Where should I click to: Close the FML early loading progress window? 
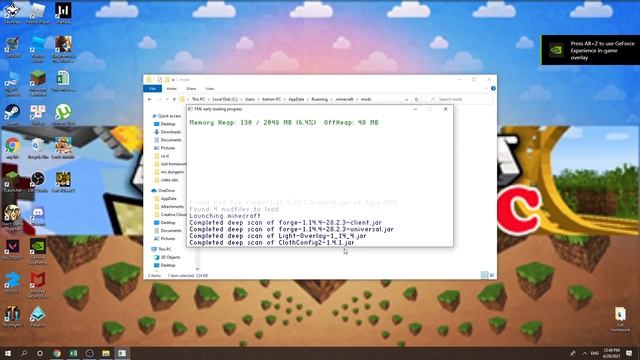point(446,109)
